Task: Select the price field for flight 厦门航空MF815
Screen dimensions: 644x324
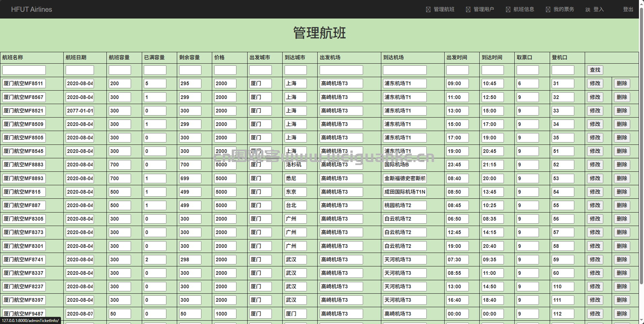Action: (225, 192)
